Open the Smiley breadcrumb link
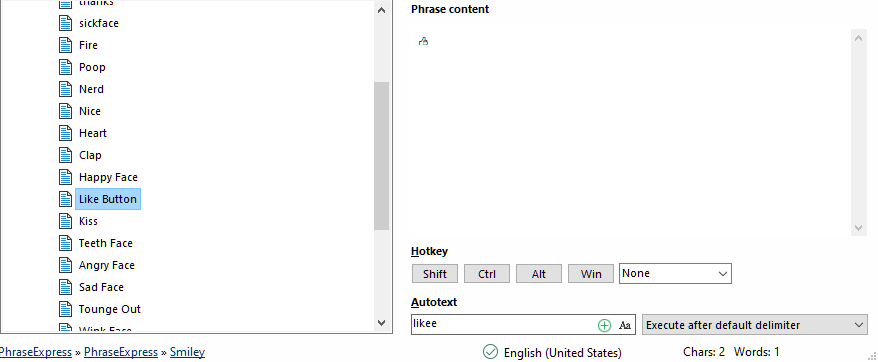878x362 pixels. pos(187,352)
